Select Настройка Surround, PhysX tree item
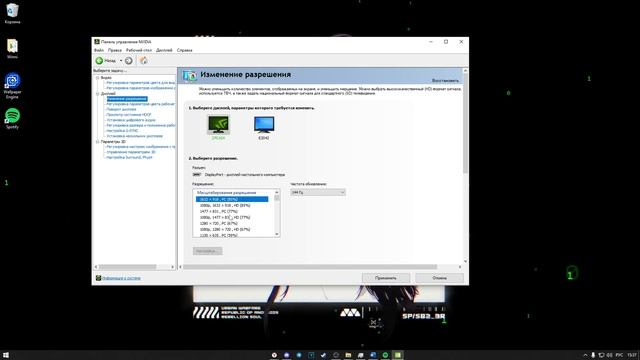 coord(129,157)
